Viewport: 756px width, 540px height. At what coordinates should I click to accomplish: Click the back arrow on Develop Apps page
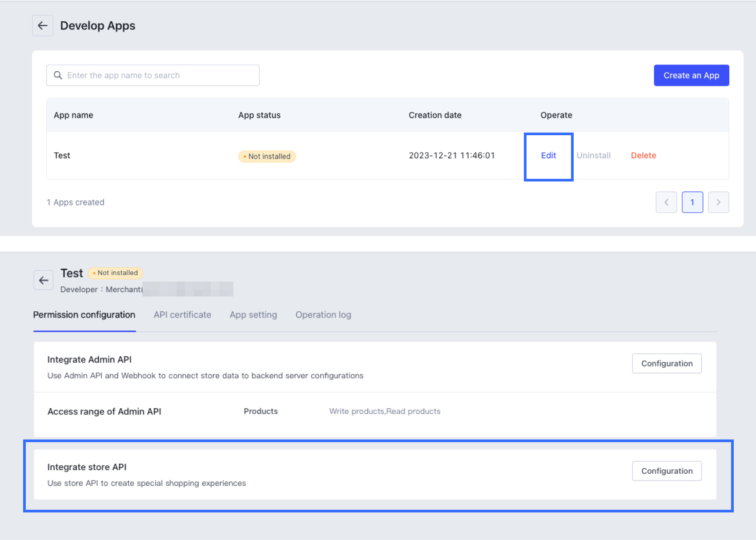coord(42,25)
